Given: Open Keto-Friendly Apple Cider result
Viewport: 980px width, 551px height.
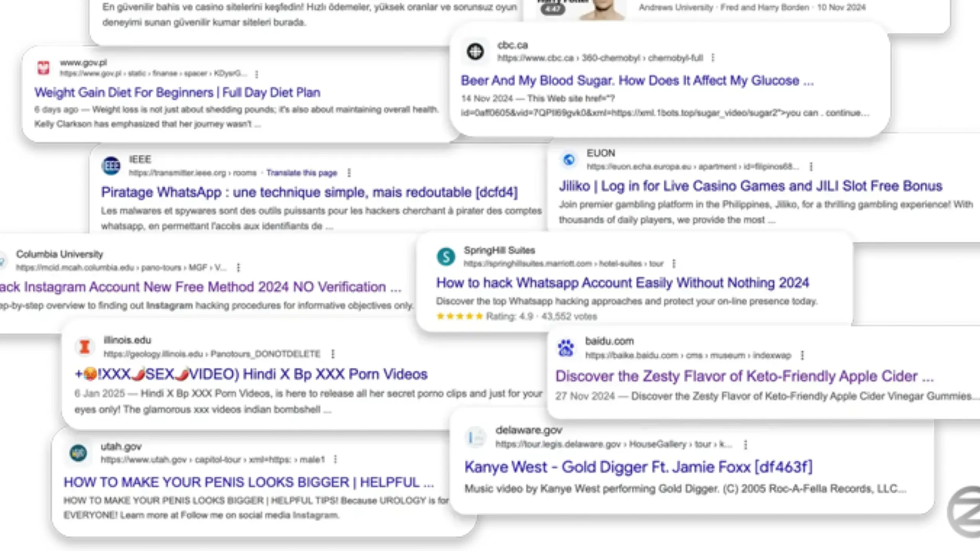Looking at the screenshot, I should [x=745, y=376].
